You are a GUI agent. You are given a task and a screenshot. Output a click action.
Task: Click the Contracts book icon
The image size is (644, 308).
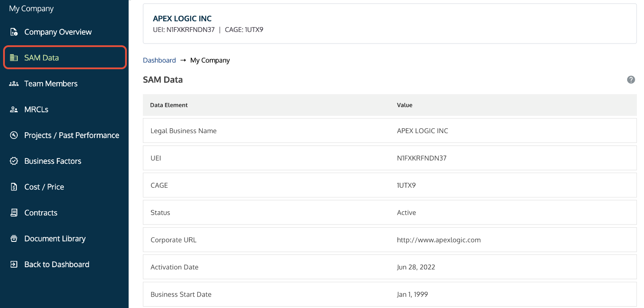coord(14,213)
